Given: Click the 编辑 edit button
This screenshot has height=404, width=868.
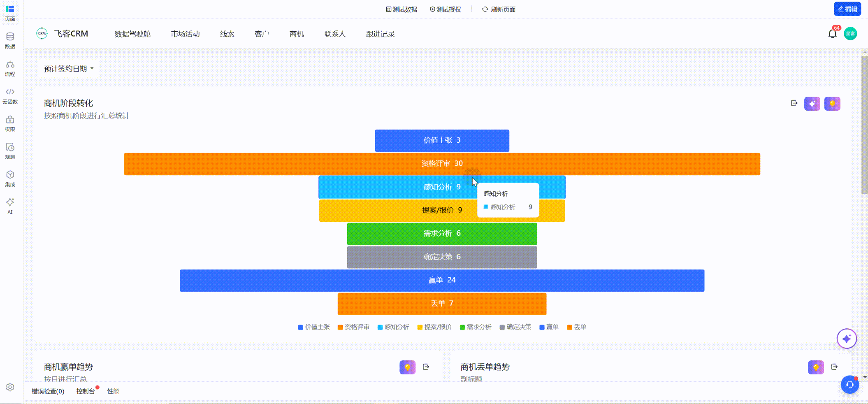Looking at the screenshot, I should tap(847, 9).
